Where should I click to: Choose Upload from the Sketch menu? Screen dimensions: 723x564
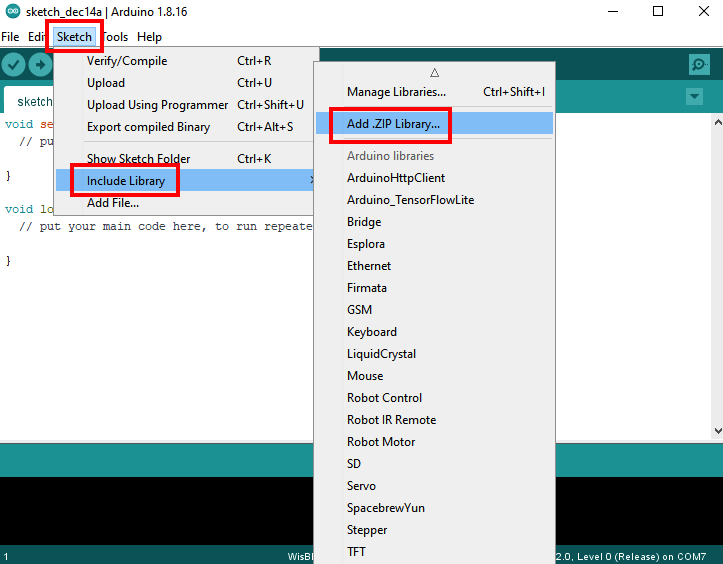click(x=184, y=83)
